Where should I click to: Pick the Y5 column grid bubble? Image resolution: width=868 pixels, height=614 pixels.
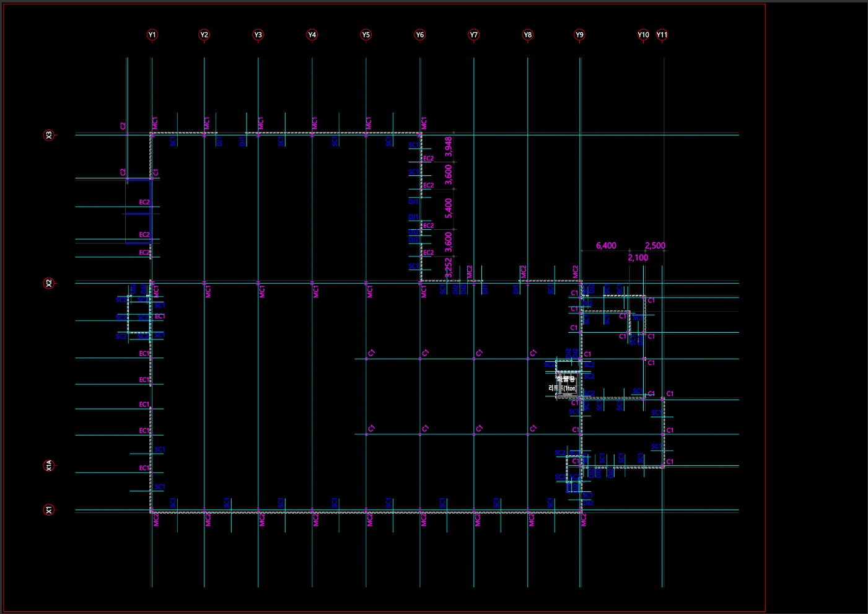point(366,35)
